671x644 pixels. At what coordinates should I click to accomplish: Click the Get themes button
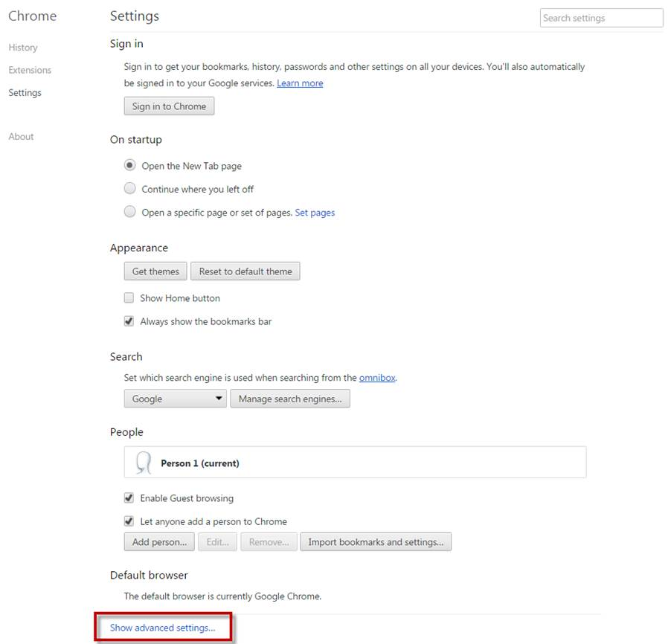click(x=155, y=271)
